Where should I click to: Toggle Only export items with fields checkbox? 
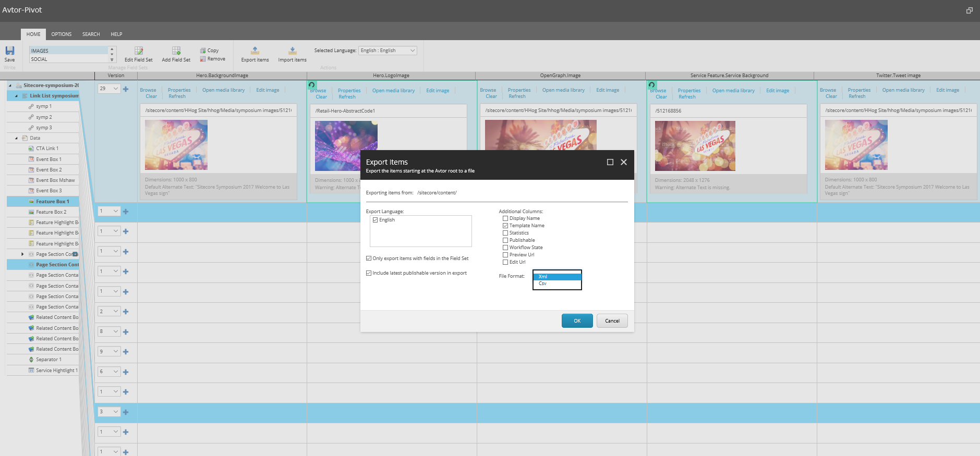click(x=369, y=258)
